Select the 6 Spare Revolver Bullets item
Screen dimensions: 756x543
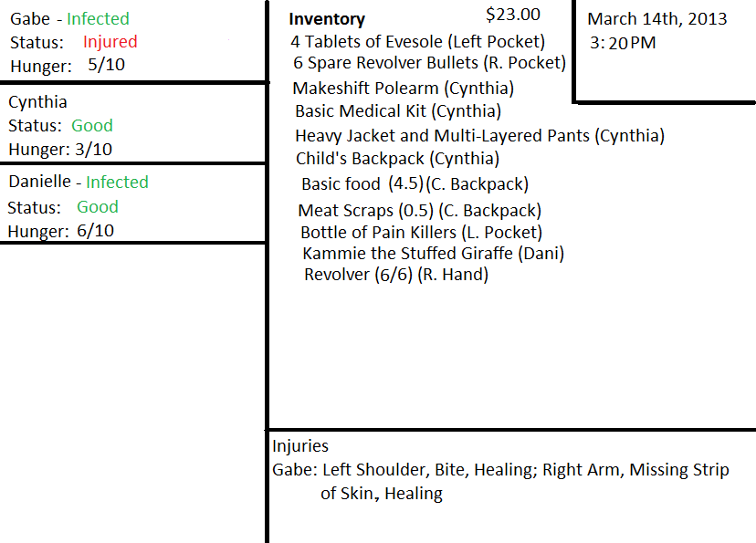429,63
